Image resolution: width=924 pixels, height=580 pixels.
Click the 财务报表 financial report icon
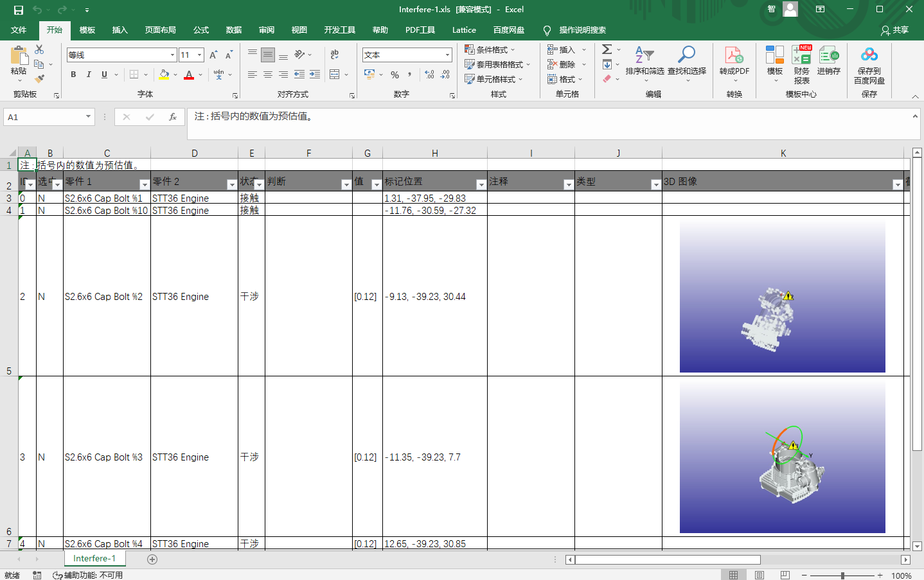tap(802, 55)
